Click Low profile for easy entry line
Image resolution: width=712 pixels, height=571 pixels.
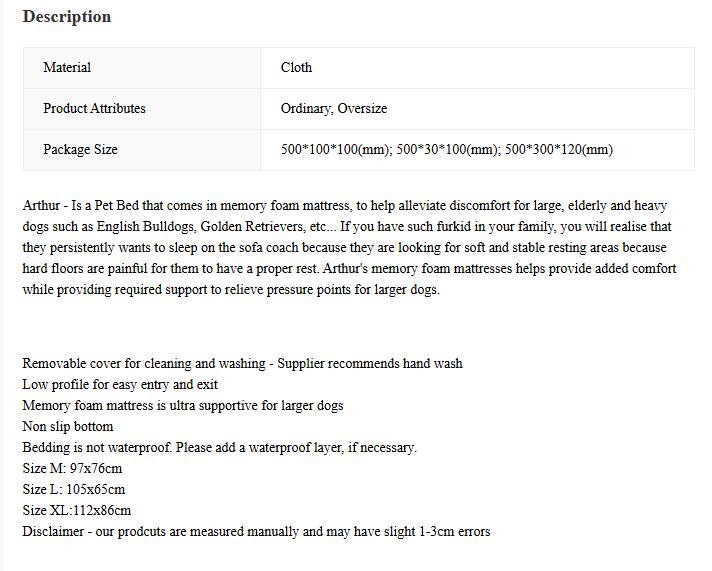(x=120, y=384)
